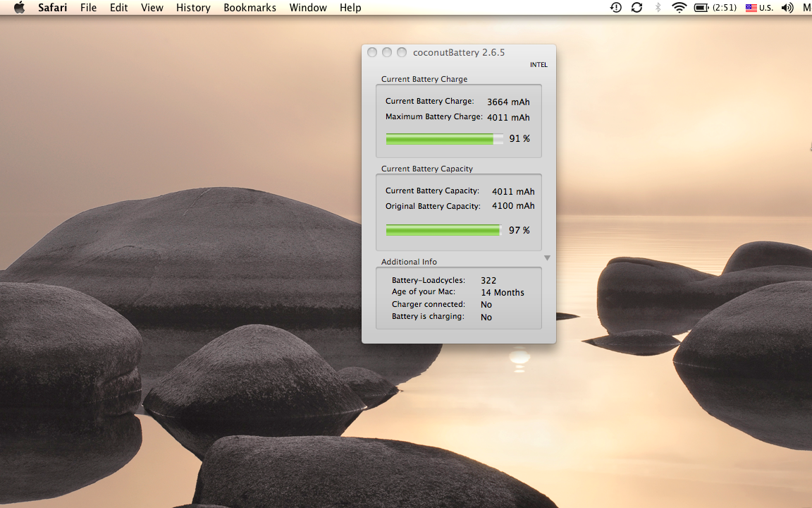
Task: Open the Safari application menu
Action: pyautogui.click(x=52, y=7)
